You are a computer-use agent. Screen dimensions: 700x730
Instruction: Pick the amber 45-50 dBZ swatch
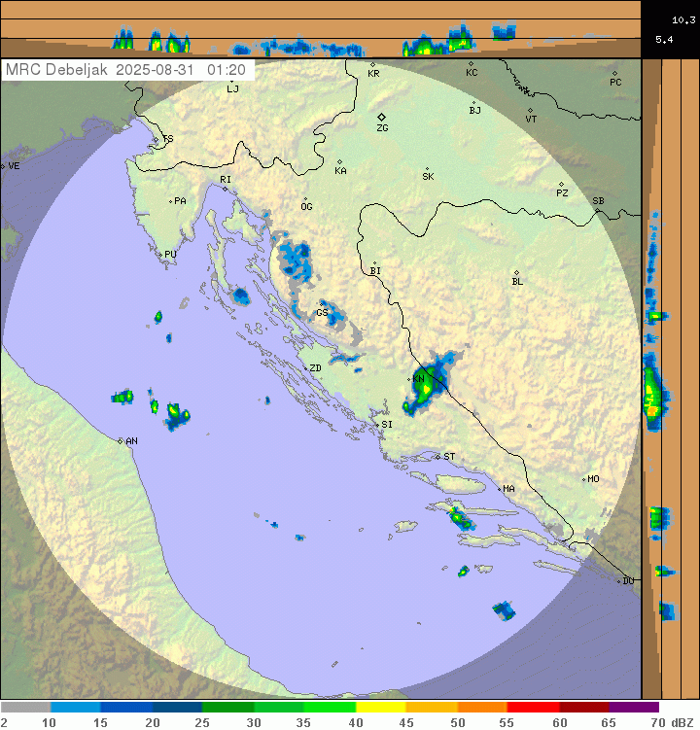click(432, 708)
